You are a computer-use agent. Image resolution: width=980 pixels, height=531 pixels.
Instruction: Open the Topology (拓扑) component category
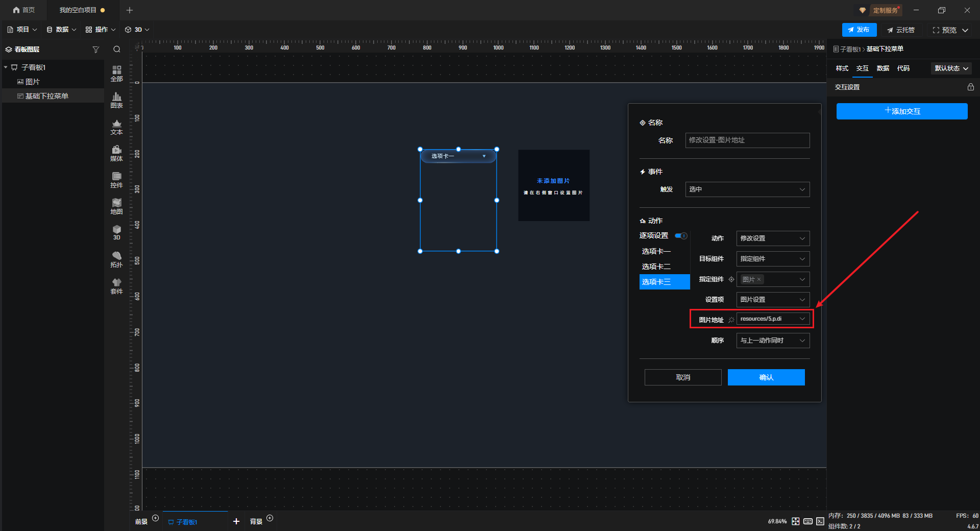[x=116, y=259]
